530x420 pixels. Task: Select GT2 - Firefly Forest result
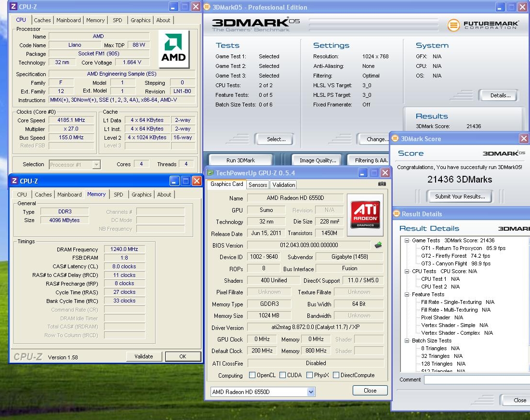(455, 256)
